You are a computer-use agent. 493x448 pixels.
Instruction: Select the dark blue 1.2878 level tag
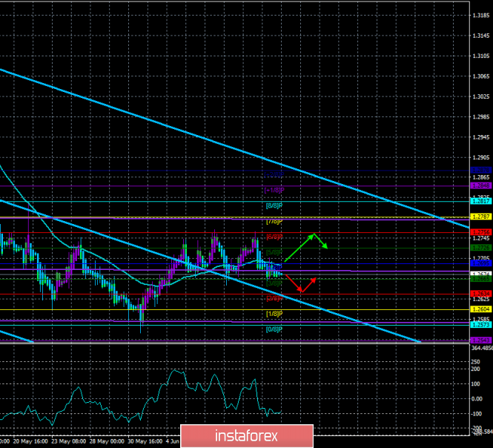click(x=481, y=170)
